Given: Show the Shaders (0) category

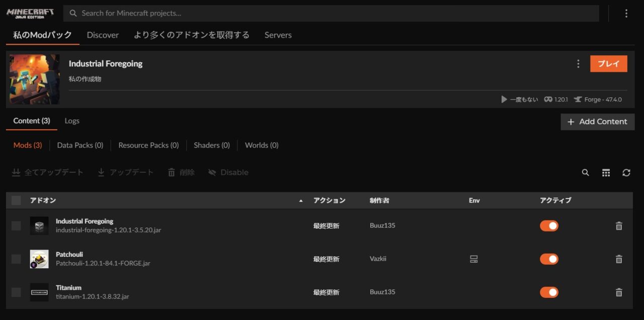Looking at the screenshot, I should (212, 145).
